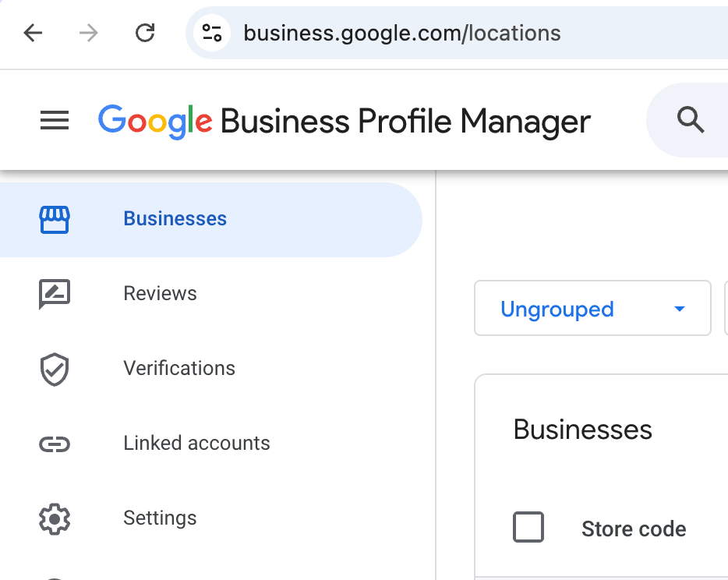728x580 pixels.
Task: Tick the checkbox beside Store code
Action: (528, 528)
